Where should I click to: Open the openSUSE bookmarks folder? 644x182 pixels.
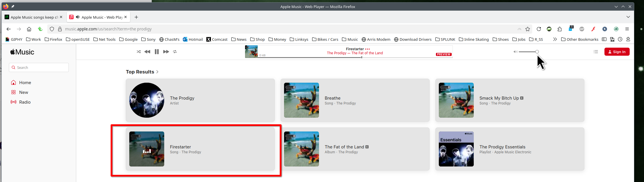point(78,39)
